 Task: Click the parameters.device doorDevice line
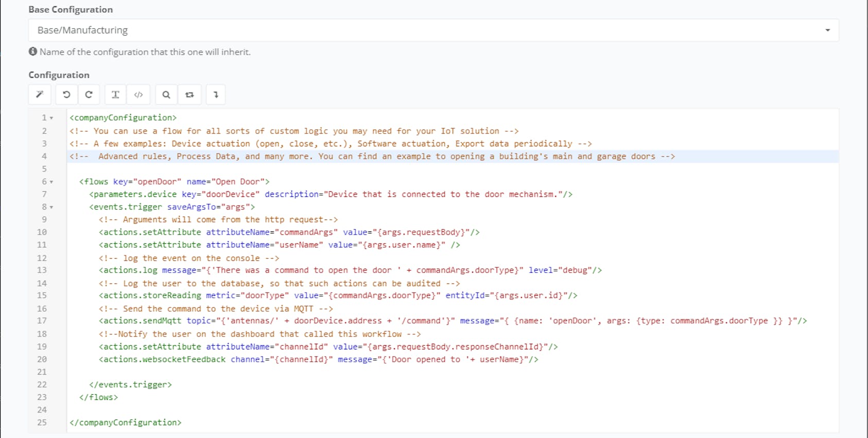coord(331,194)
